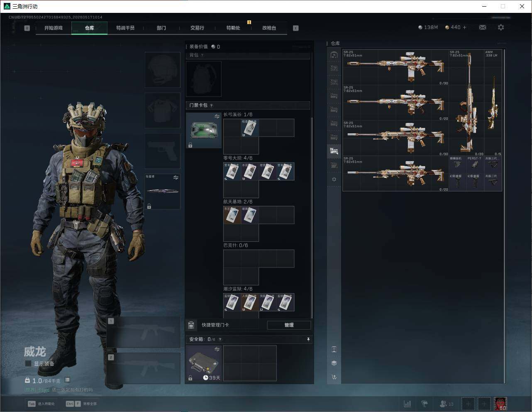Open the statistics bar chart icon
The height and width of the screenshot is (412, 532).
point(408,404)
